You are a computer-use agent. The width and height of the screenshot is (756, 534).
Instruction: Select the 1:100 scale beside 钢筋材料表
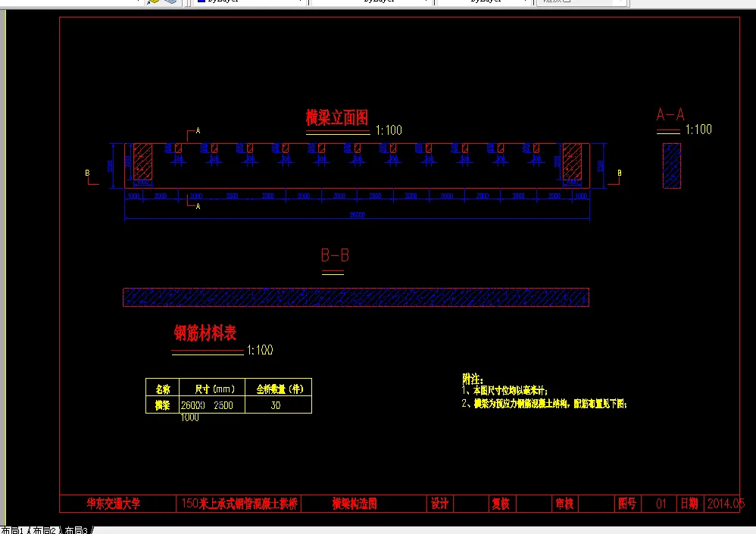coord(260,350)
